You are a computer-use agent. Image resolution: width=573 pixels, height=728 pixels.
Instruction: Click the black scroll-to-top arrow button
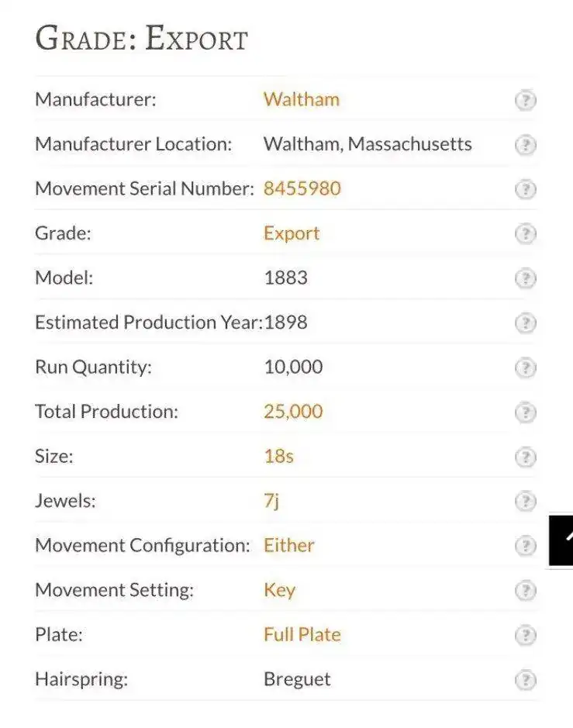(562, 539)
